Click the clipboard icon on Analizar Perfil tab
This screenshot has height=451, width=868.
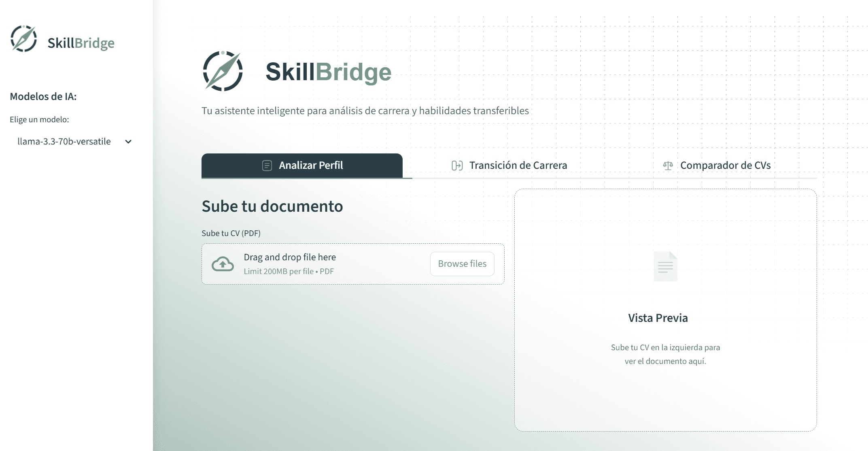pyautogui.click(x=267, y=165)
